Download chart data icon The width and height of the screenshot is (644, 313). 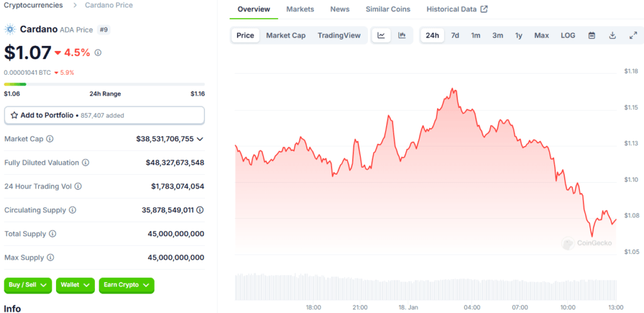(613, 35)
